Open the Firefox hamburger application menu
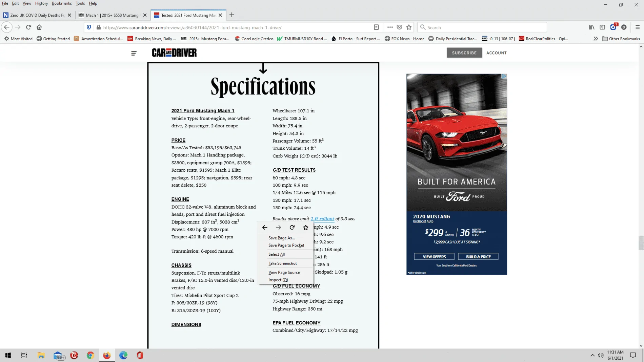The height and width of the screenshot is (362, 644). pyautogui.click(x=638, y=27)
